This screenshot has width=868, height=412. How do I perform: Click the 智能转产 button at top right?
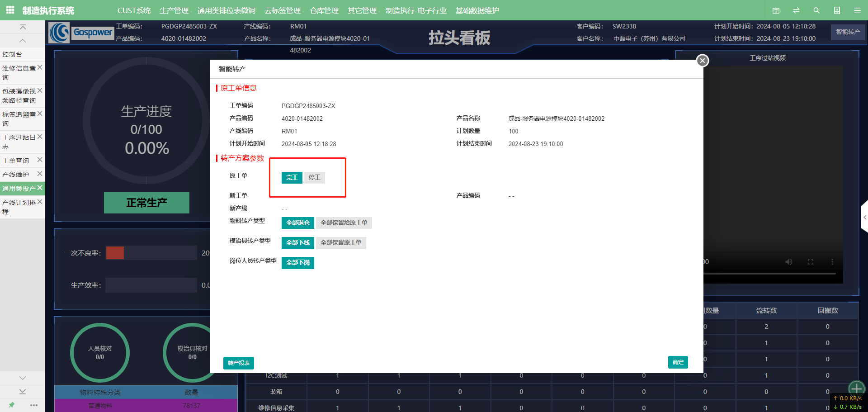(x=848, y=32)
